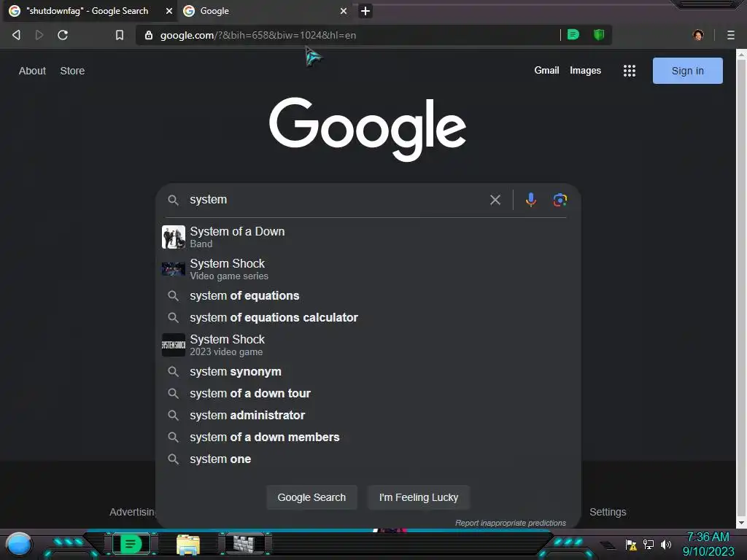Select "system of a down tour" suggestion
Image resolution: width=747 pixels, height=560 pixels.
(368, 393)
